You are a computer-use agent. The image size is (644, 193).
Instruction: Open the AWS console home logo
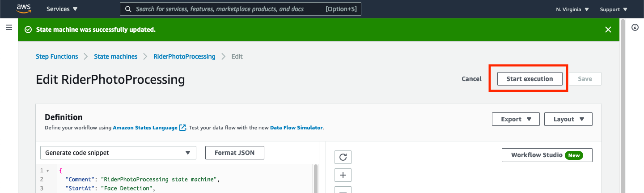pyautogui.click(x=24, y=9)
